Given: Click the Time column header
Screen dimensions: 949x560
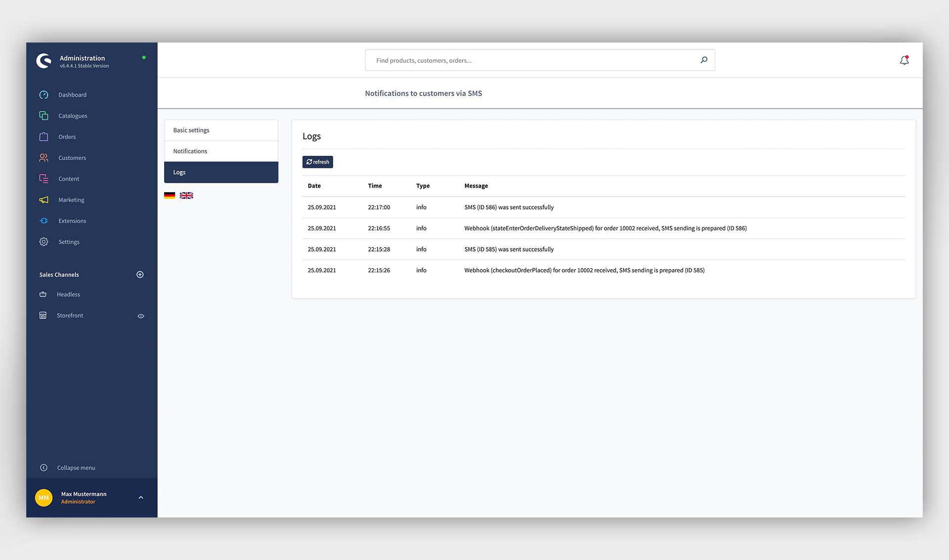Looking at the screenshot, I should tap(375, 186).
